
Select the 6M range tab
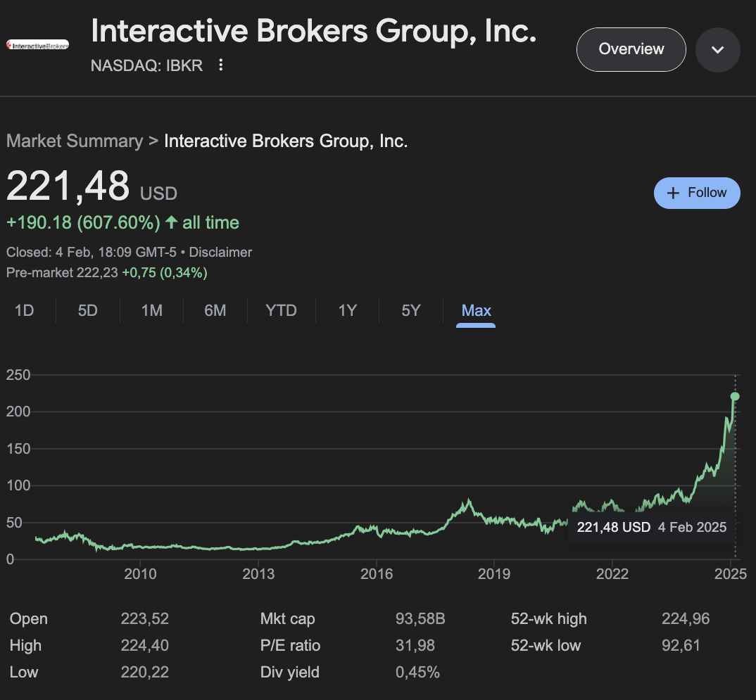click(x=215, y=310)
